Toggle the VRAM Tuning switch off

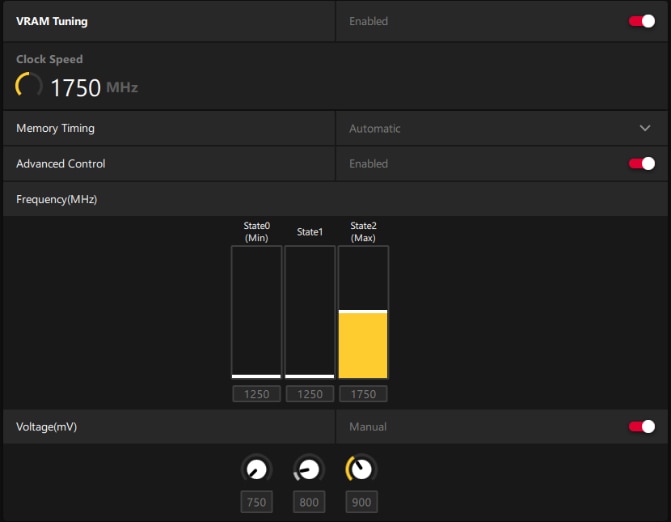[641, 21]
